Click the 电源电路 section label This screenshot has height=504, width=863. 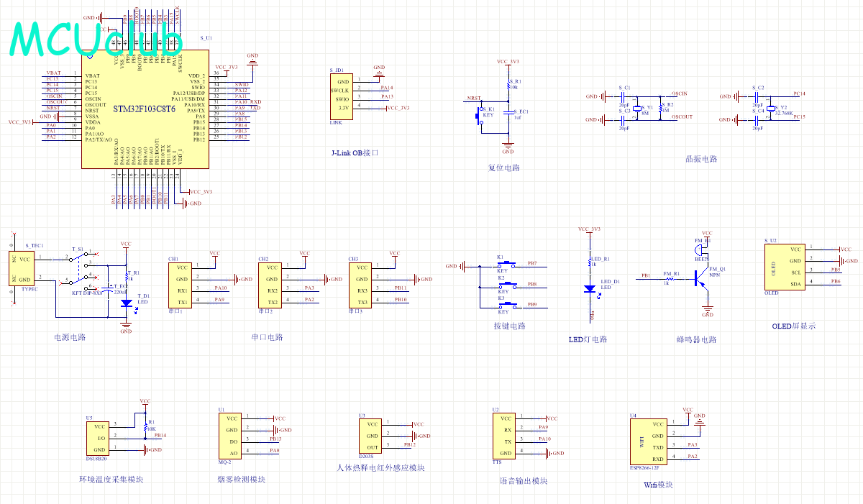click(x=70, y=336)
